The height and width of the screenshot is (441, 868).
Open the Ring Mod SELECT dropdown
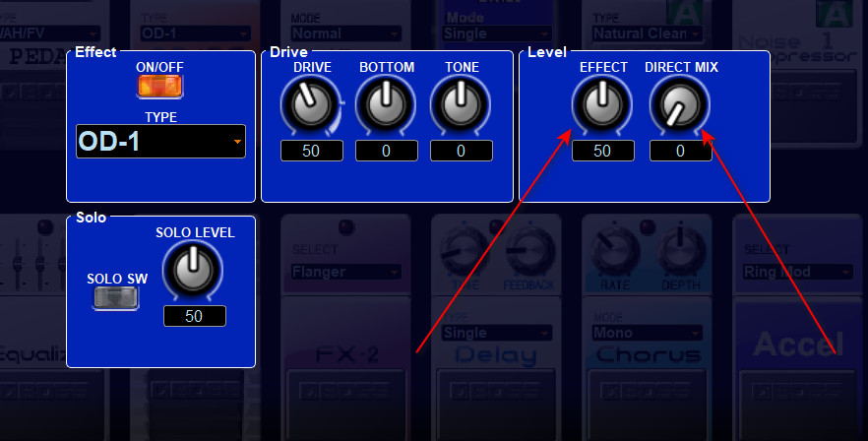pos(798,272)
